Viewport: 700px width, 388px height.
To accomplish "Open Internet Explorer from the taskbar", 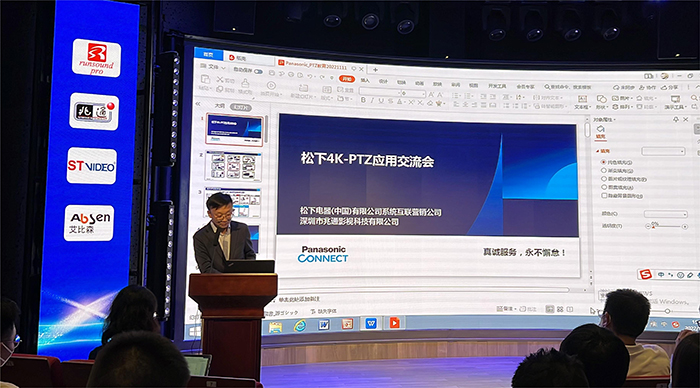I will click(x=300, y=326).
